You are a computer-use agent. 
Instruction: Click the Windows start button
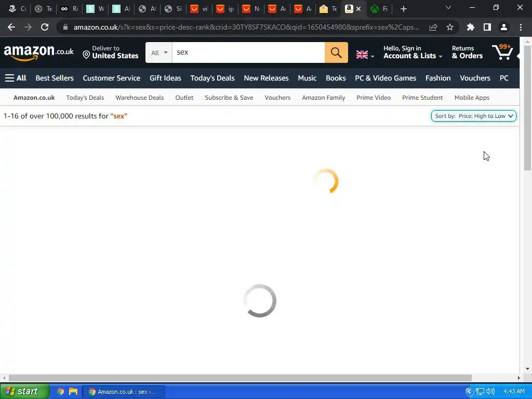(24, 391)
